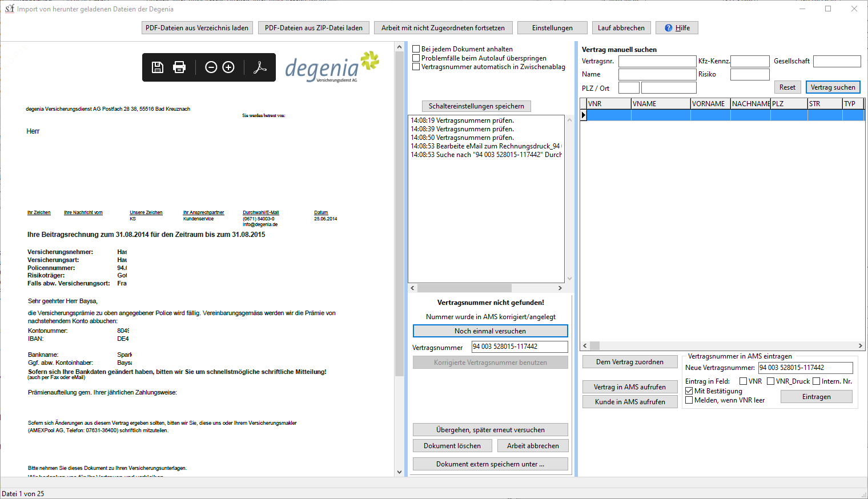Image resolution: width=868 pixels, height=499 pixels.
Task: Focus the Risiko input field
Action: pos(750,74)
